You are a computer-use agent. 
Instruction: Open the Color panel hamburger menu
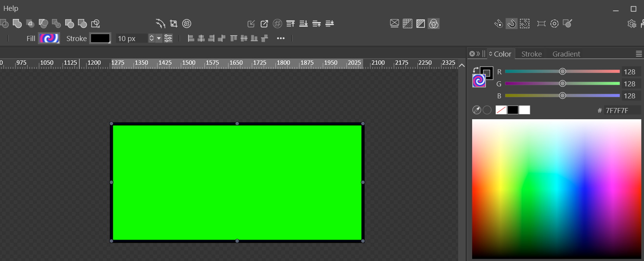coord(639,54)
